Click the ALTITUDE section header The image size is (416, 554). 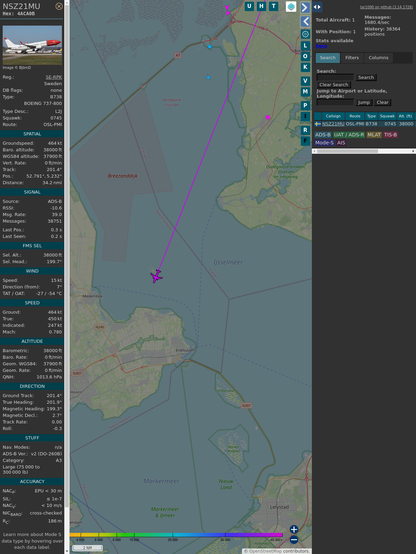tap(32, 341)
